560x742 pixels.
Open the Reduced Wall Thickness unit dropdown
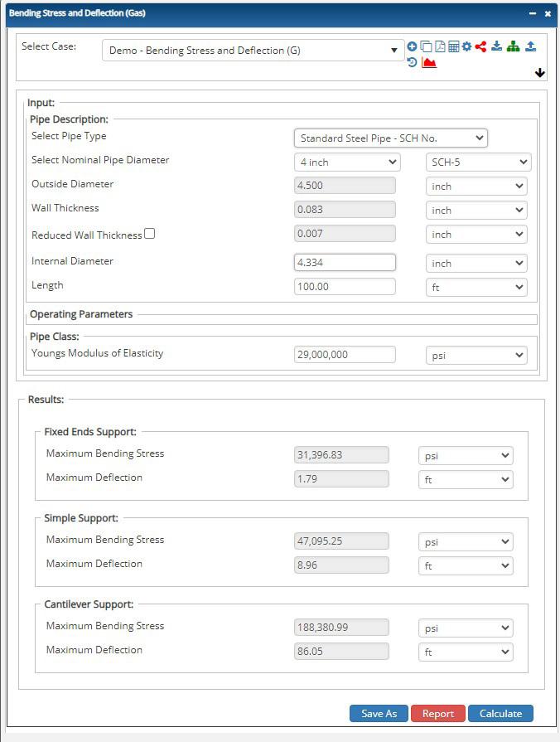click(x=476, y=235)
